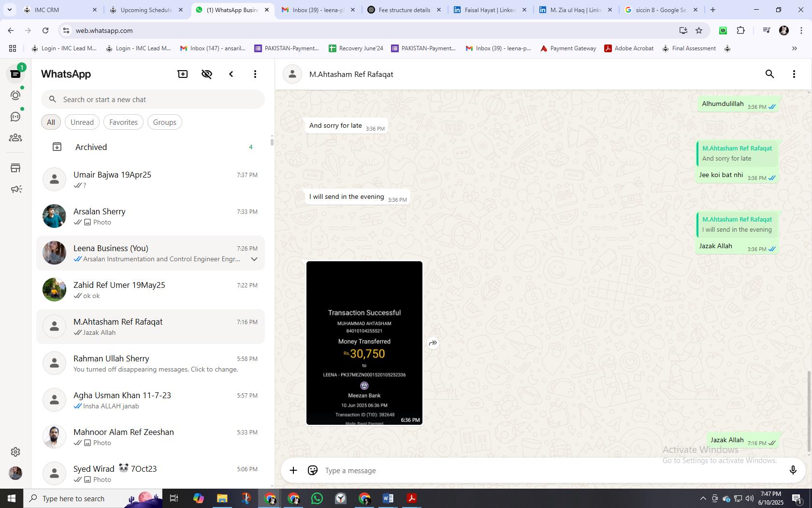Open conversation options menu three dots
812x508 pixels.
[x=794, y=74]
